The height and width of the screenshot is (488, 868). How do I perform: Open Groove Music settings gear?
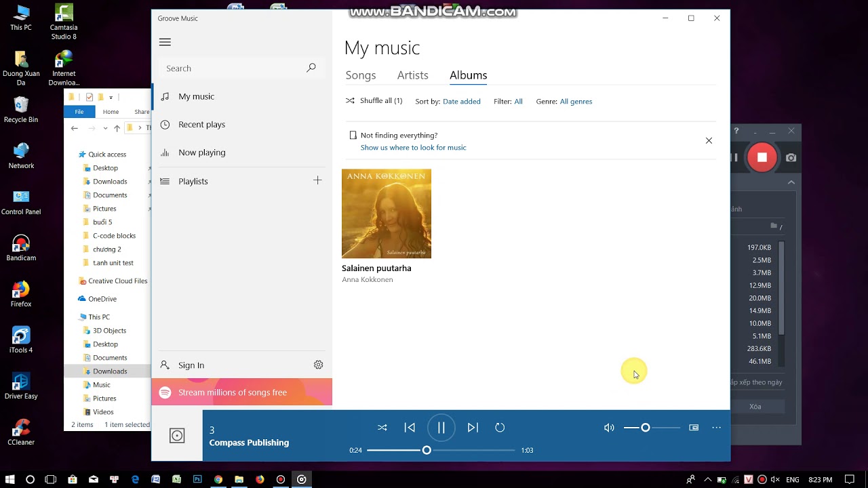(x=319, y=365)
